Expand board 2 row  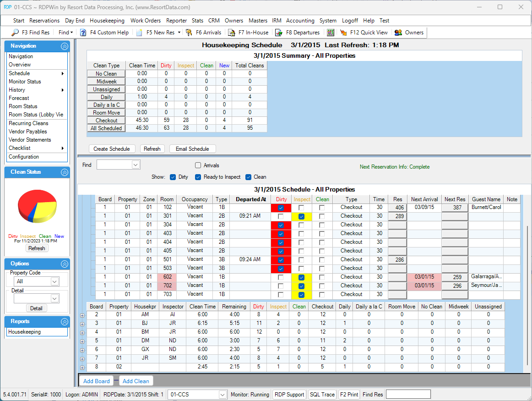(82, 315)
